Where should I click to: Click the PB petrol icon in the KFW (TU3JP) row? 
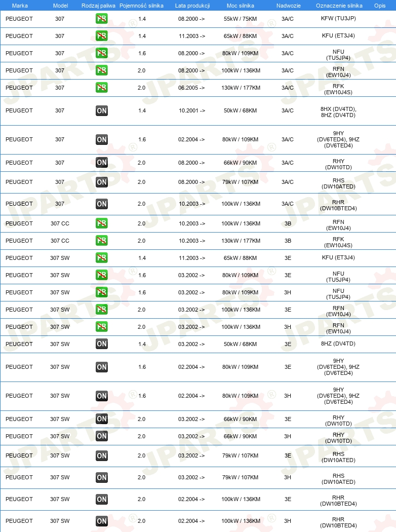pos(102,19)
